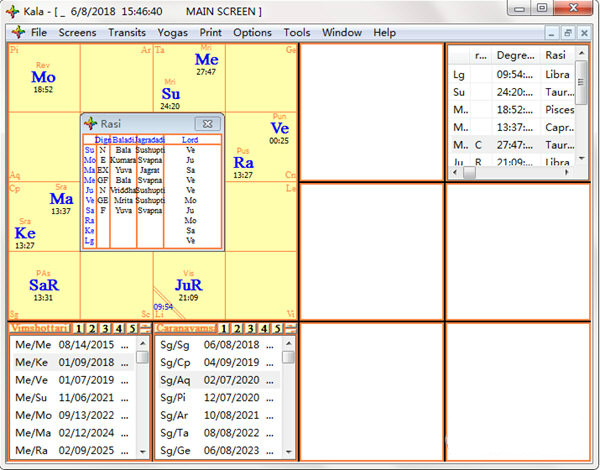Viewport: 600px width, 470px height.
Task: Click the swap icon beside Vimshottari level buttons
Action: (x=145, y=328)
